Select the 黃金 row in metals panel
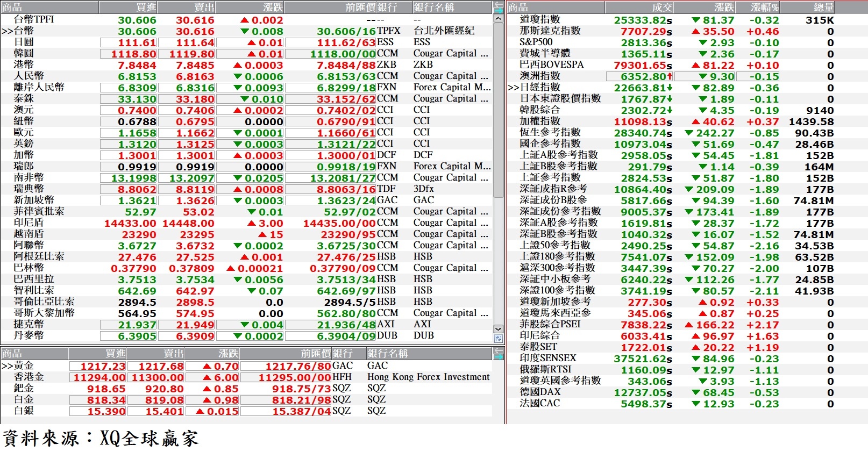The height and width of the screenshot is (459, 868). tap(246, 365)
